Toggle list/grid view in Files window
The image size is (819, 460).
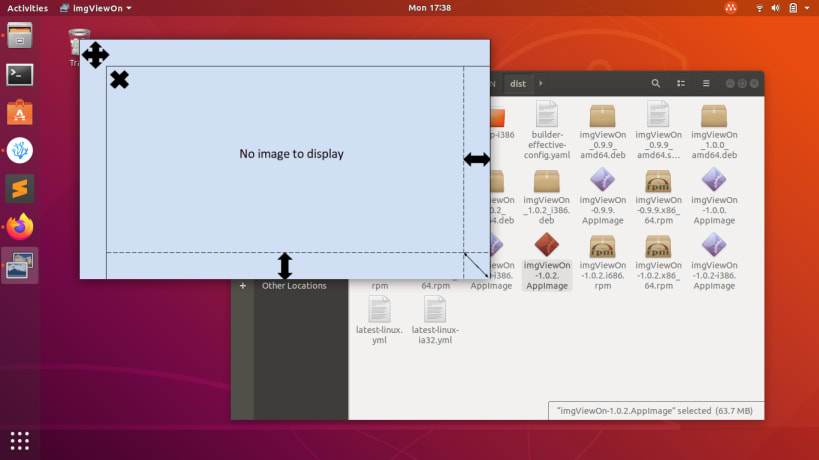tap(681, 84)
